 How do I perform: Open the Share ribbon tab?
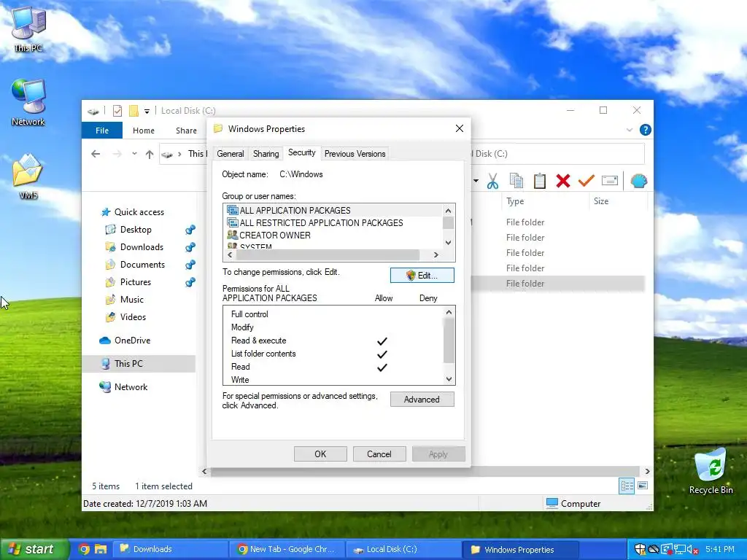pos(186,131)
